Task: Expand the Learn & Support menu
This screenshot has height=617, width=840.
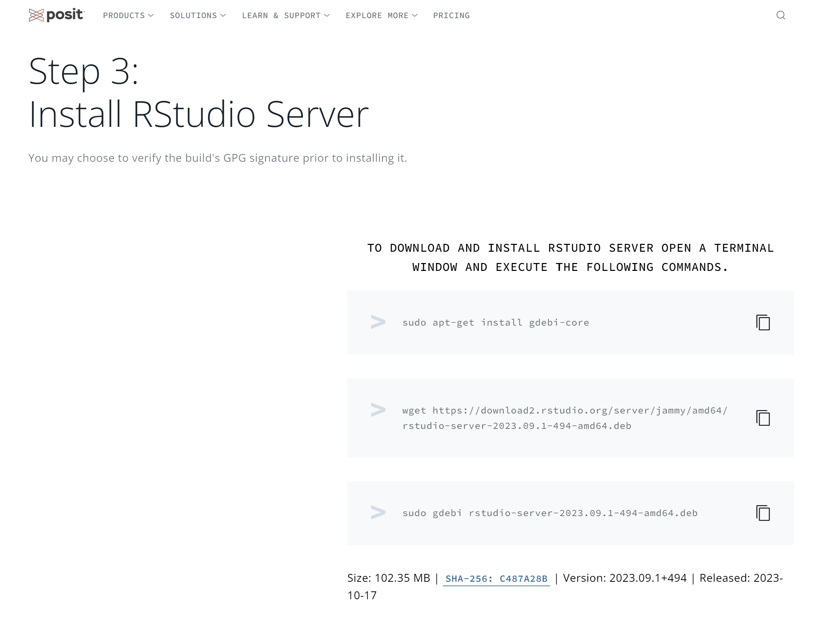Action: [286, 16]
